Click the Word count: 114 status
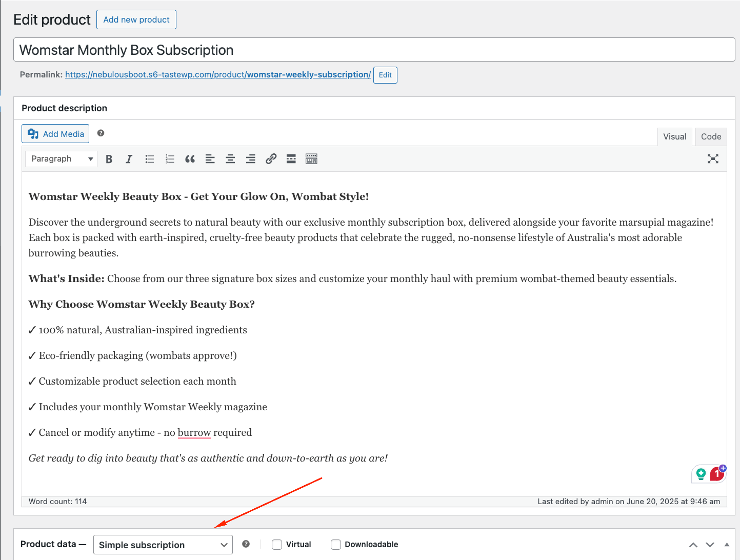Viewport: 740px width, 560px height. (x=57, y=502)
